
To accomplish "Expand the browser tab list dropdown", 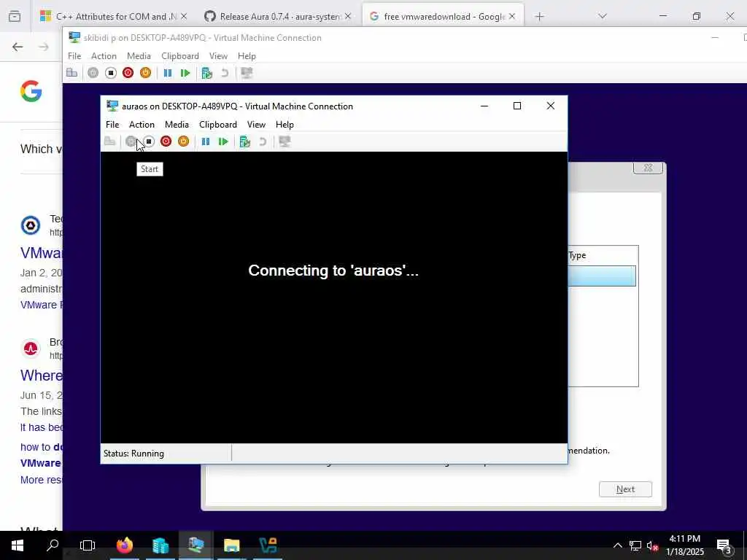I will coord(603,16).
